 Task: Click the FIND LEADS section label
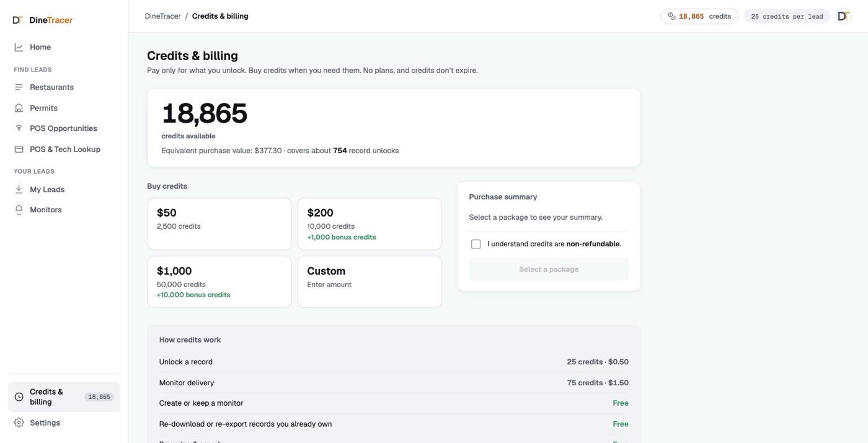pos(33,69)
